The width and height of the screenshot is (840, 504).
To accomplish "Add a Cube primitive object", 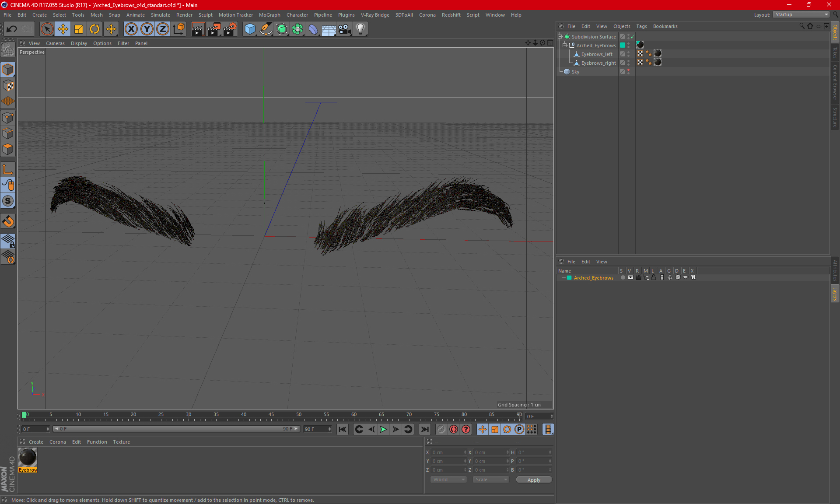I will pyautogui.click(x=250, y=29).
